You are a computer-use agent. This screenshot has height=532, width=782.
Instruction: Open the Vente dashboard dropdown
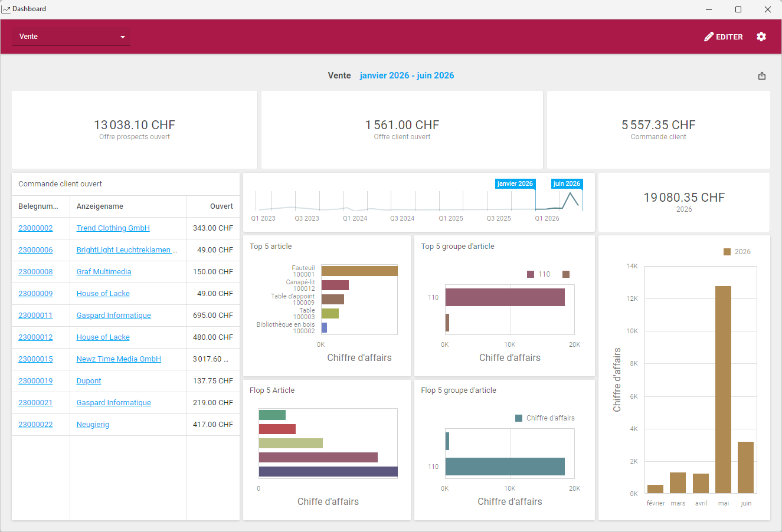[x=71, y=37]
